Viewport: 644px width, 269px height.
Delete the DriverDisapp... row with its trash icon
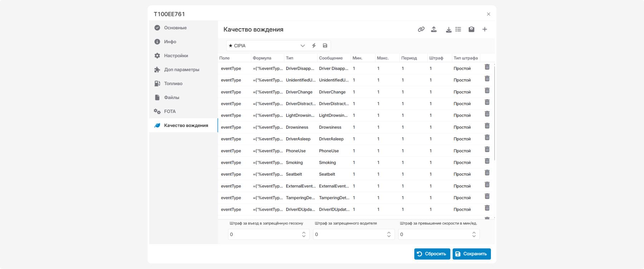tap(487, 67)
